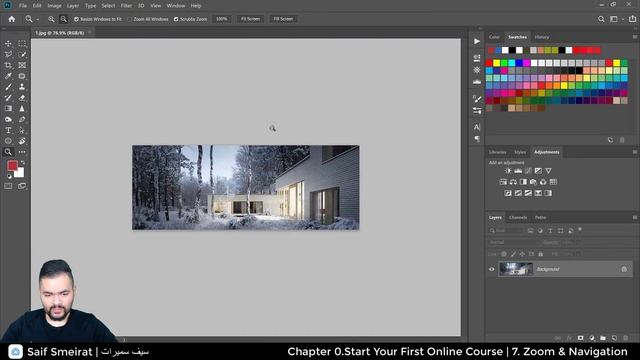Screen dimensions: 640x360
Task: Click the Play actions panel icon
Action: tap(477, 41)
